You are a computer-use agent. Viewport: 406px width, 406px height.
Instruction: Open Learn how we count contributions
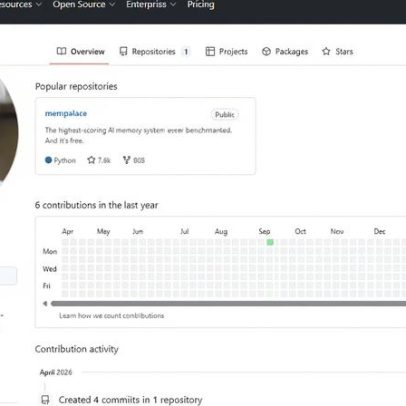click(111, 315)
